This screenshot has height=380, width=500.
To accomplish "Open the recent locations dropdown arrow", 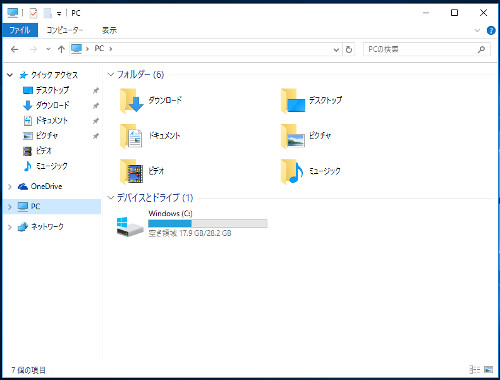I will [48, 49].
